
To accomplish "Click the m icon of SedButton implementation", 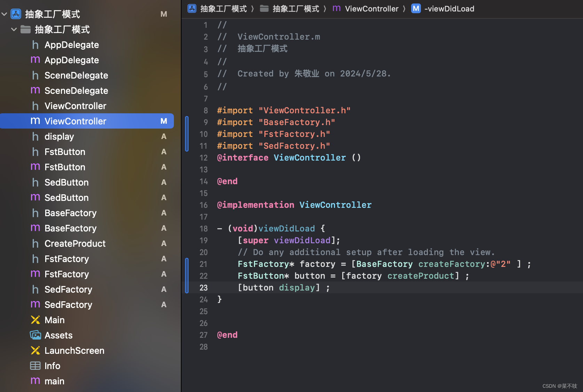I will click(x=35, y=198).
